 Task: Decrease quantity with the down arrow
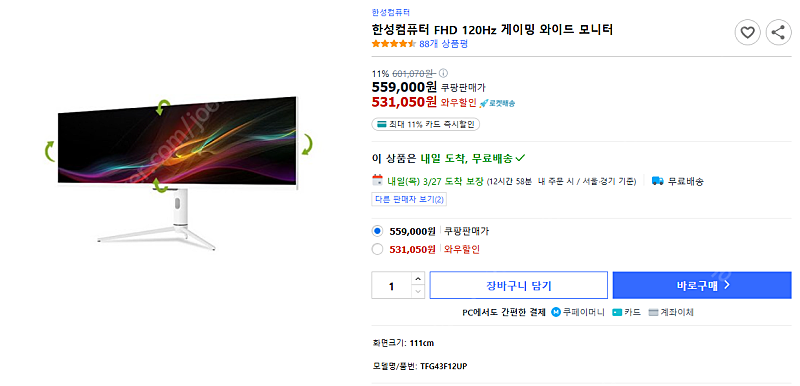click(x=418, y=292)
